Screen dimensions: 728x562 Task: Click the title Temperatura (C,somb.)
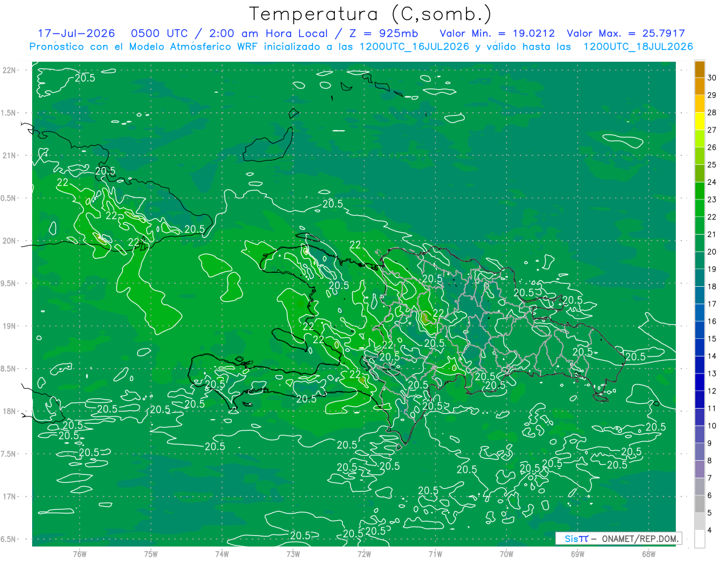point(370,14)
